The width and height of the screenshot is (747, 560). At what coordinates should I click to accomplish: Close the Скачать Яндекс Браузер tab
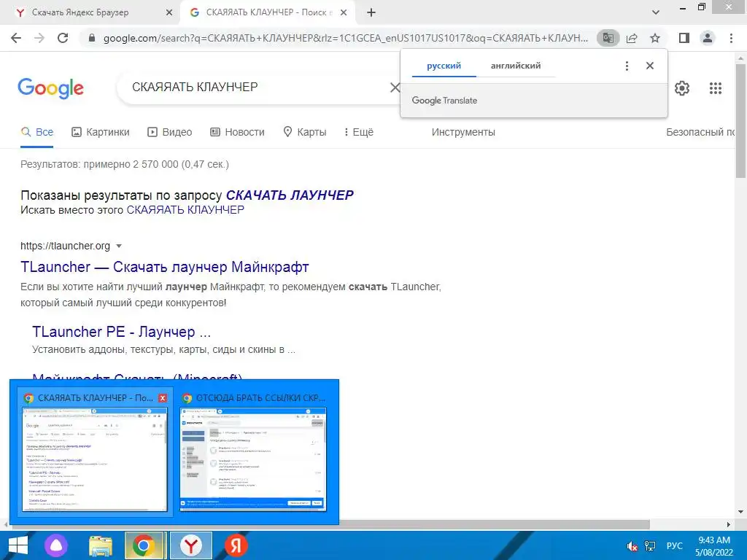(x=169, y=13)
